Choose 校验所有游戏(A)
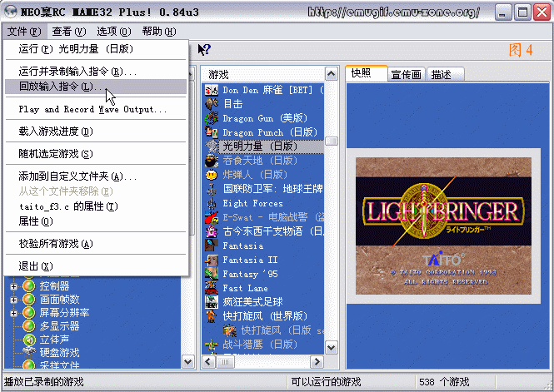 tap(96, 244)
